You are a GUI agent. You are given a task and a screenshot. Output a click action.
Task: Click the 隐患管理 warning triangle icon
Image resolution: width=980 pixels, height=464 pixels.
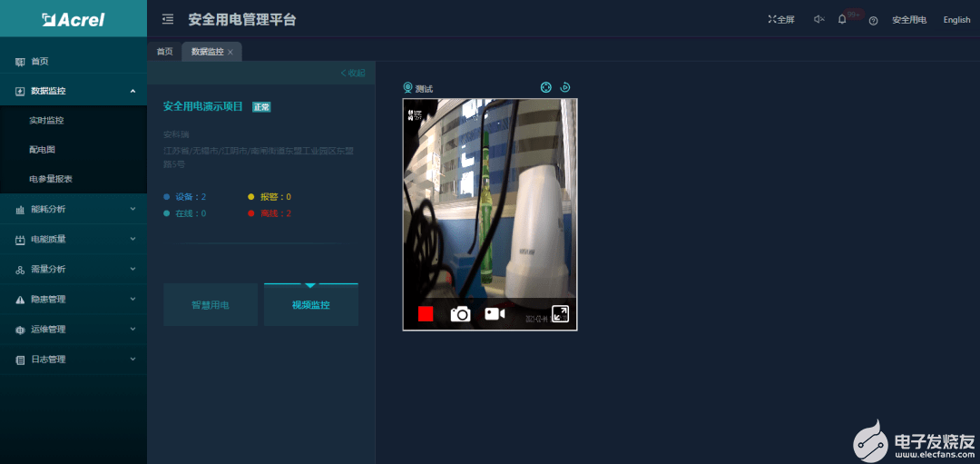tap(19, 300)
